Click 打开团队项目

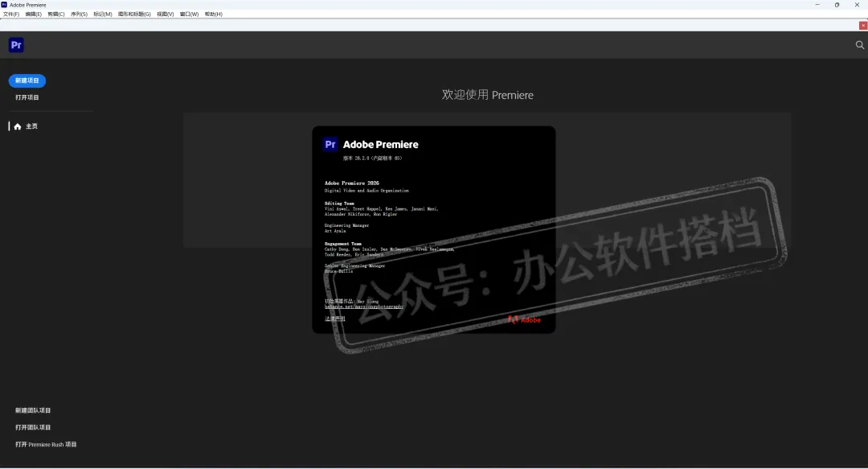tap(33, 427)
